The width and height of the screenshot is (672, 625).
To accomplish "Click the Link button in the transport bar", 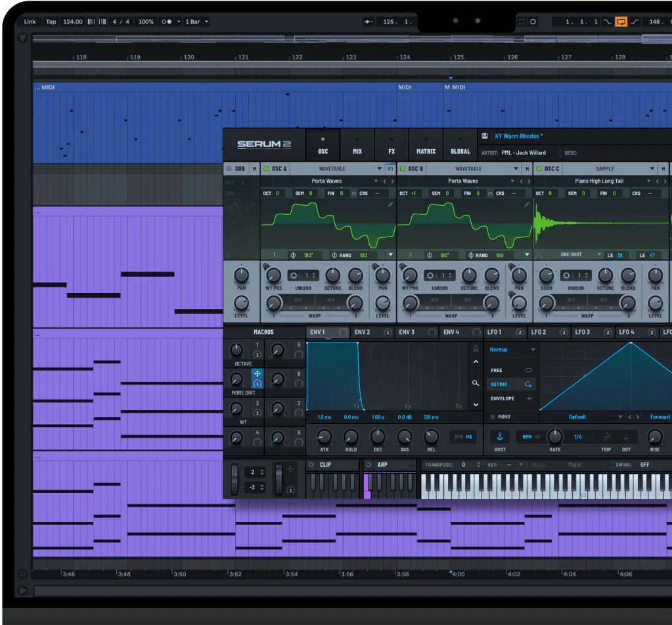I will point(29,21).
